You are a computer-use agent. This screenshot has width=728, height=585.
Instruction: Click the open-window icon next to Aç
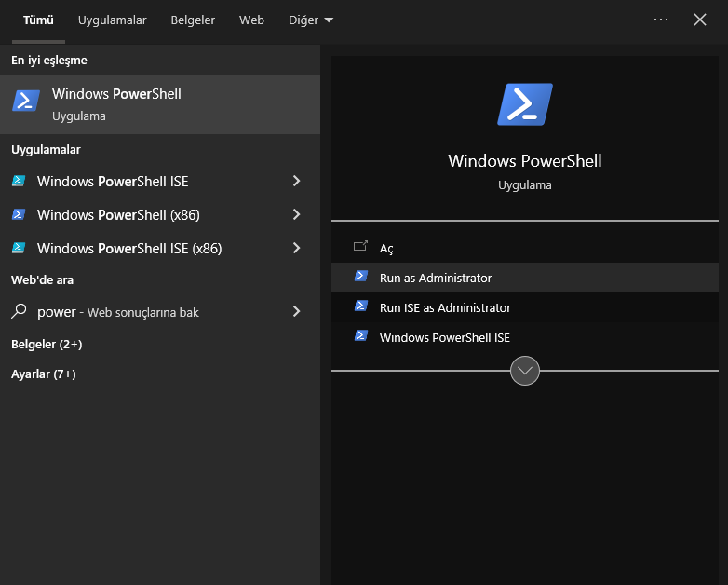click(x=361, y=246)
